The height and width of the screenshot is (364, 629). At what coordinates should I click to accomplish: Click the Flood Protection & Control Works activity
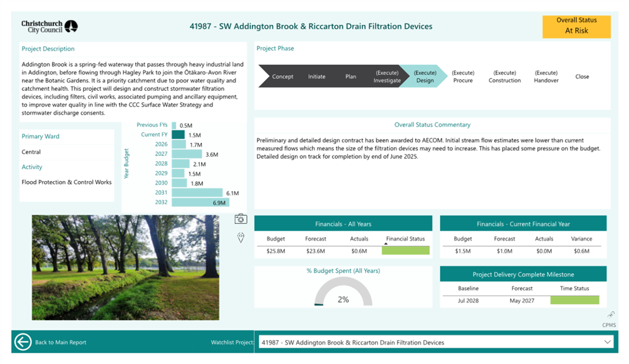(x=66, y=182)
